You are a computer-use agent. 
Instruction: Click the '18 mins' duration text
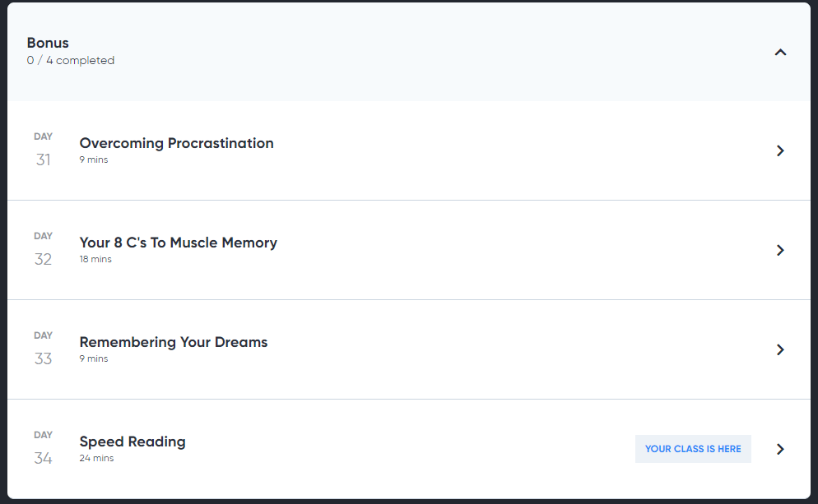click(95, 259)
